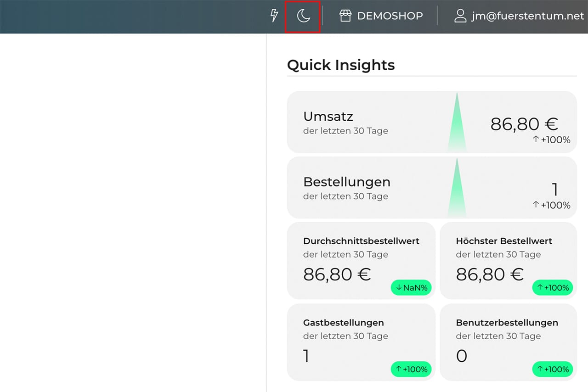Select the Umsatz card title
This screenshot has height=392, width=588.
(328, 117)
